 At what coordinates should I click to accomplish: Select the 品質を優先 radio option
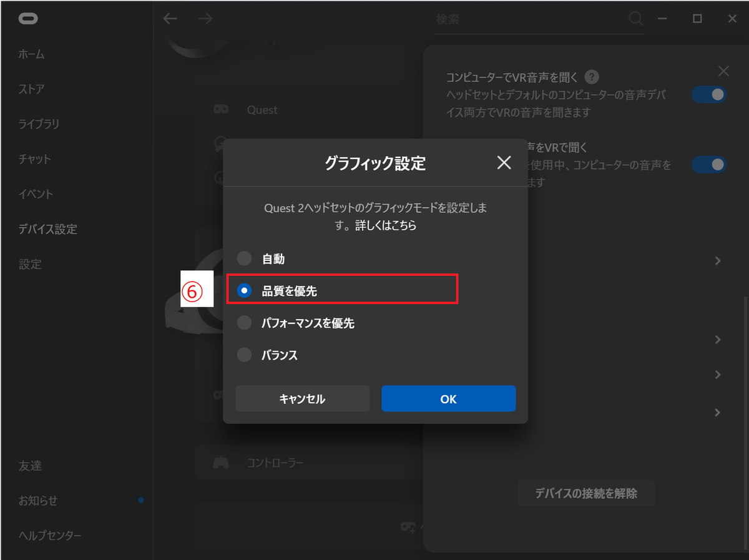point(244,290)
